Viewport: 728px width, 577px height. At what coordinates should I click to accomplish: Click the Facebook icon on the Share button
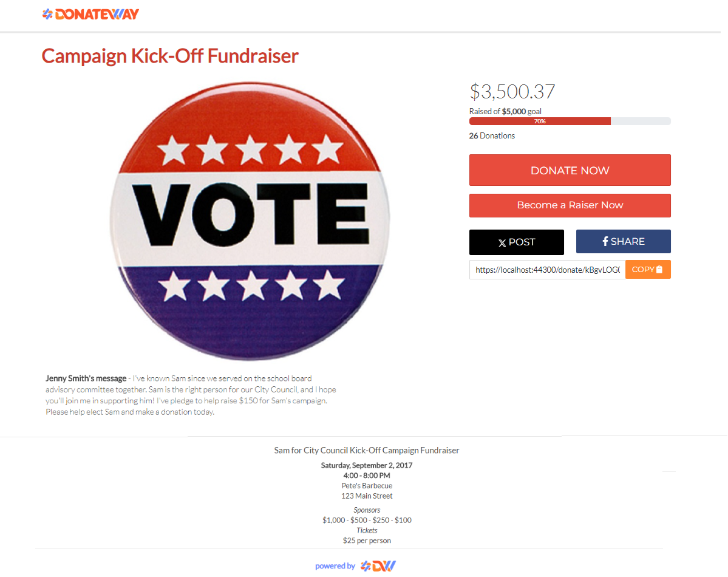(605, 241)
